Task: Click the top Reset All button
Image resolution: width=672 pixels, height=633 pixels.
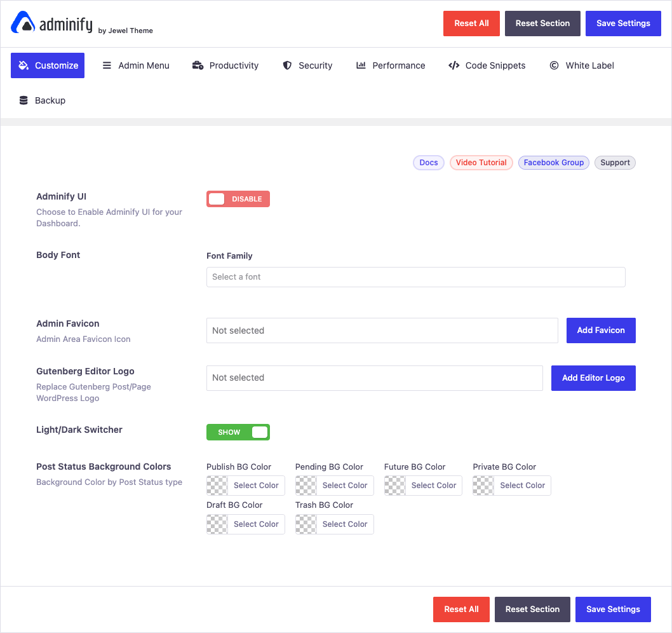Action: (x=471, y=23)
